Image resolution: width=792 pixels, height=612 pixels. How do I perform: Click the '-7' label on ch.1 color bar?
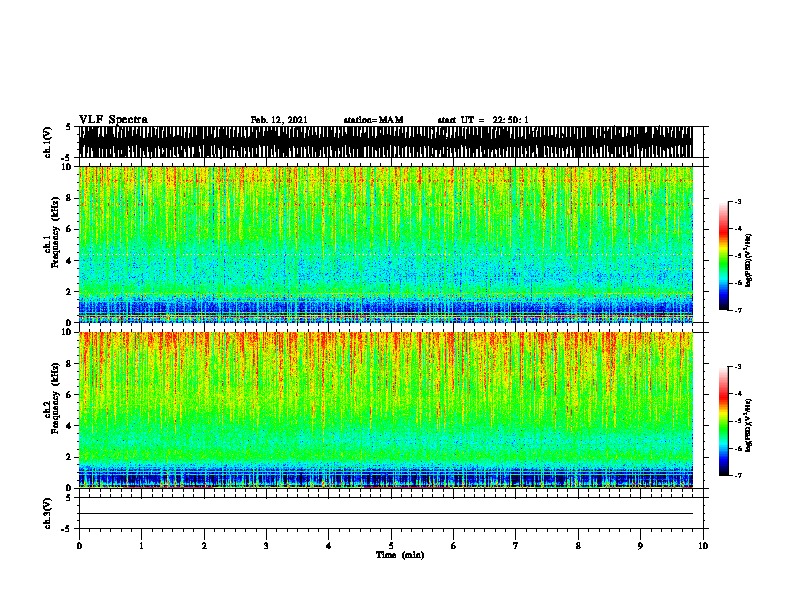[x=737, y=310]
